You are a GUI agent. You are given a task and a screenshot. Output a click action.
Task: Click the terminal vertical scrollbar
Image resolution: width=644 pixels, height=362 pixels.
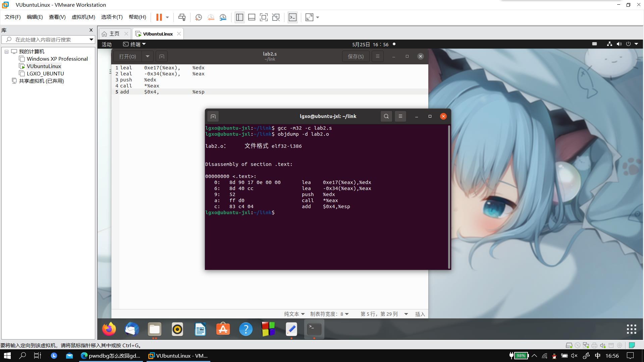tap(449, 197)
